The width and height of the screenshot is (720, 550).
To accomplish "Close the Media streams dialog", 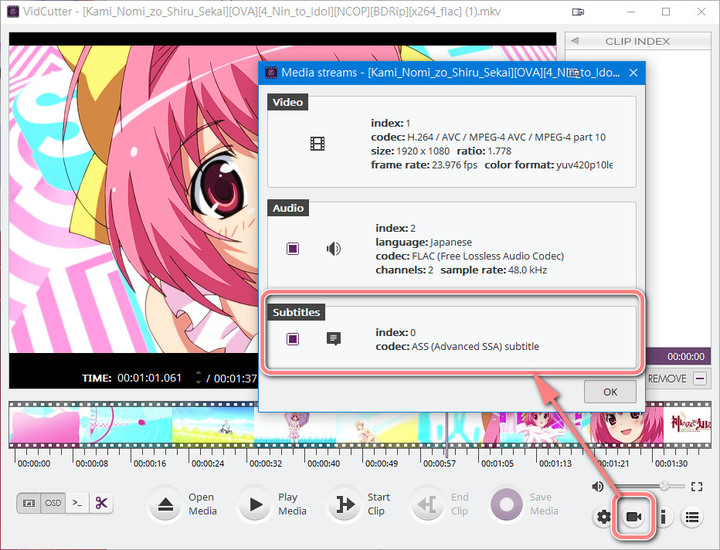I will click(633, 73).
